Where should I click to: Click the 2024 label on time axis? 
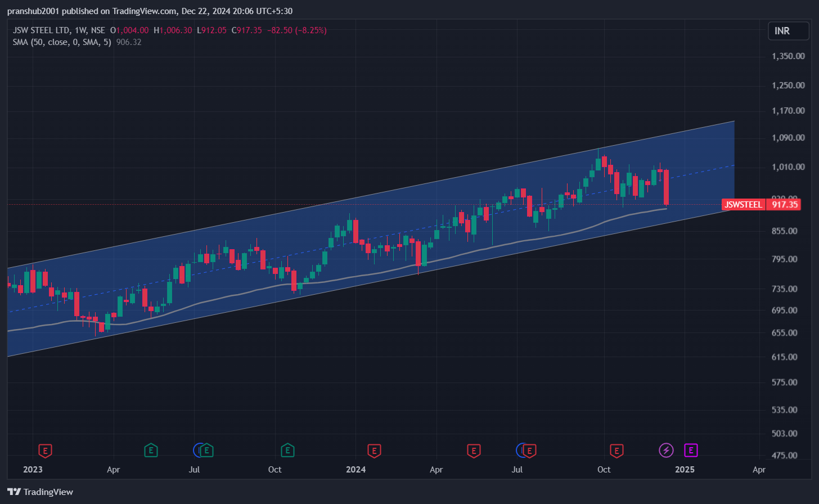pos(355,470)
